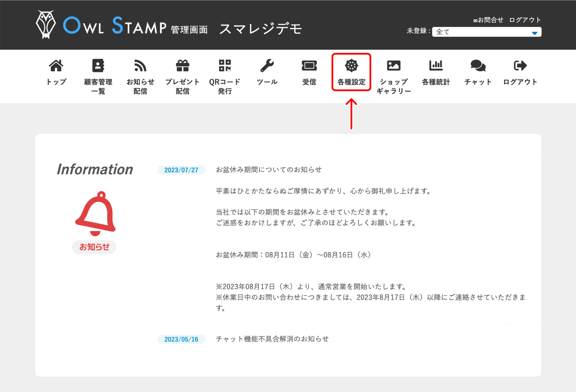Screen dimensions: 576x392
Task: Open the QR code issue icon
Action: point(225,66)
